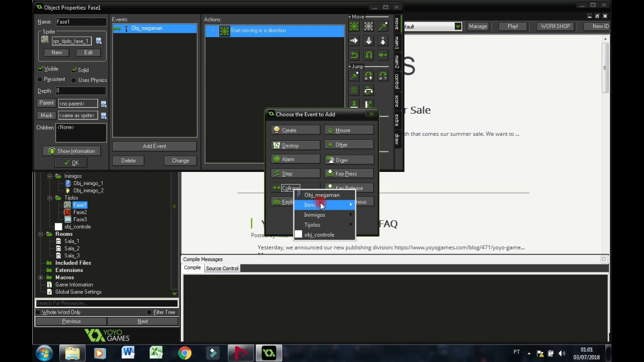Viewport: 644px width, 362px height.
Task: Enable the Filter Tree checkbox
Action: coord(149,312)
